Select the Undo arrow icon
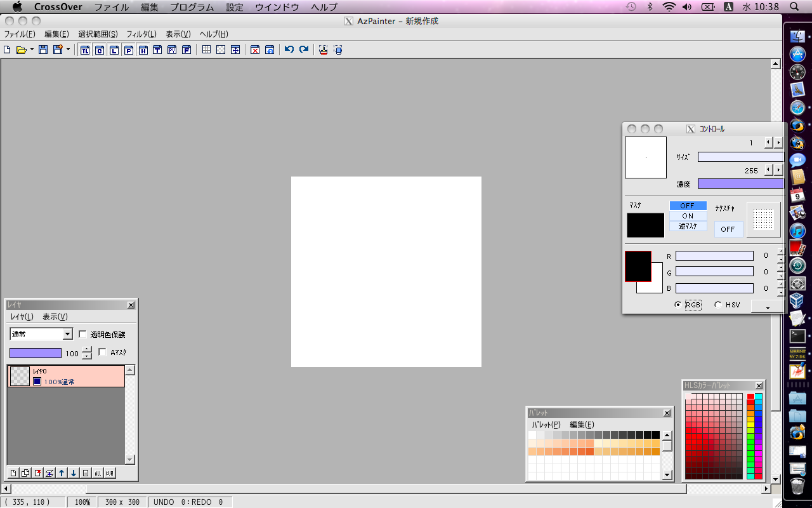812x508 pixels. point(291,49)
